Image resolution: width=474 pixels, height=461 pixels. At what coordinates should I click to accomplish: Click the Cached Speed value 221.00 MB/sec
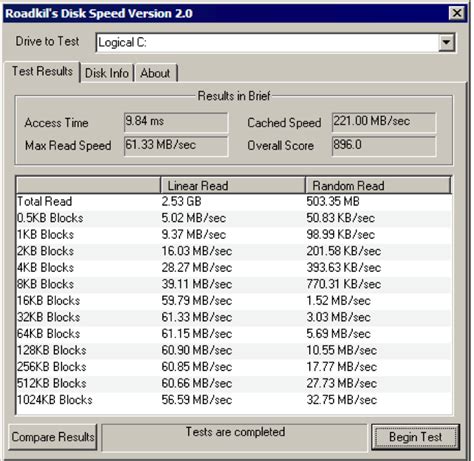coord(384,122)
